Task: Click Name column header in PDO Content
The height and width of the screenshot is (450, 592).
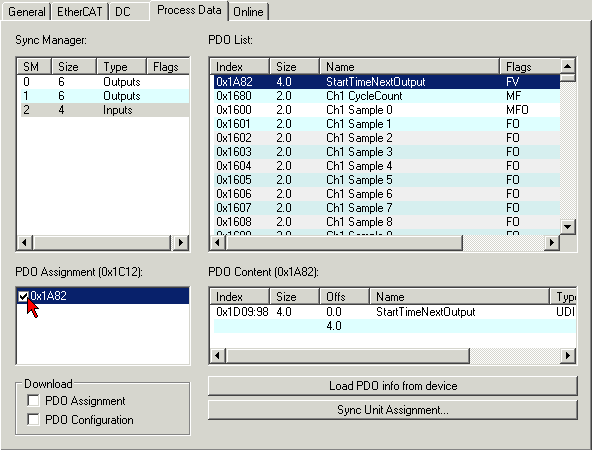Action: (x=459, y=297)
